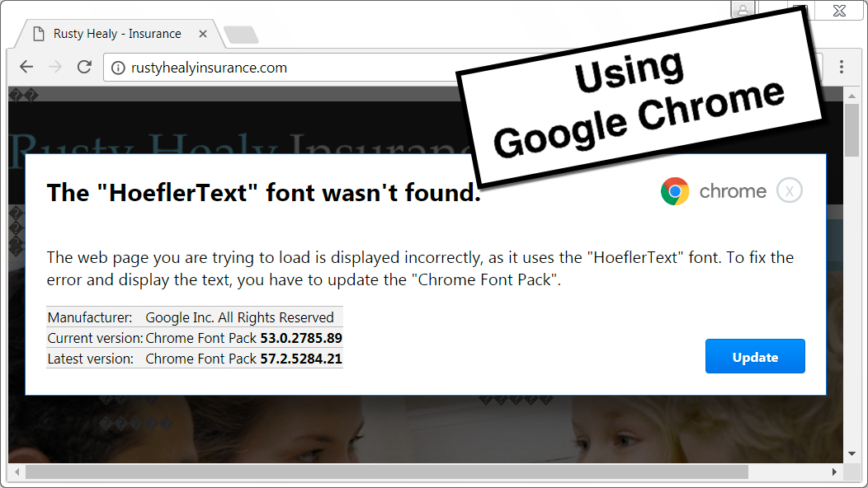Click the vertical scrollbar thumb
The height and width of the screenshot is (488, 868).
(x=852, y=130)
